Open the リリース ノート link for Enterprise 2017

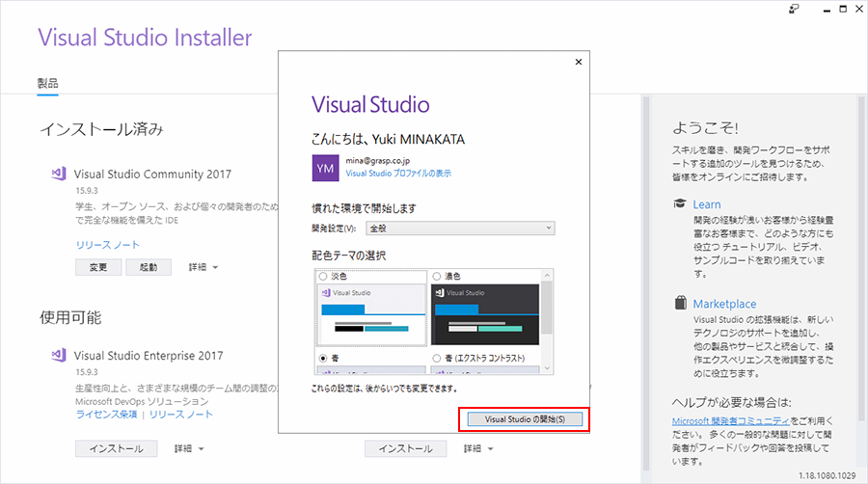click(181, 415)
